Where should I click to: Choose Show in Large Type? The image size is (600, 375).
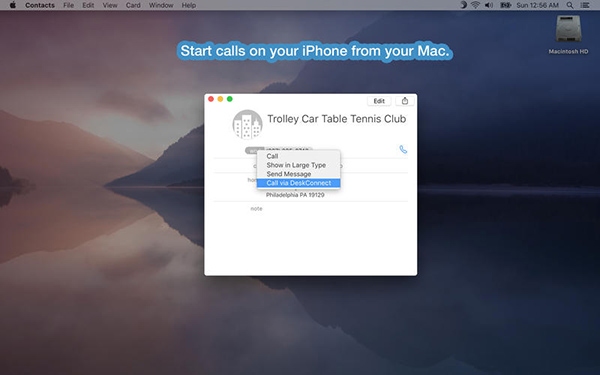click(x=298, y=165)
